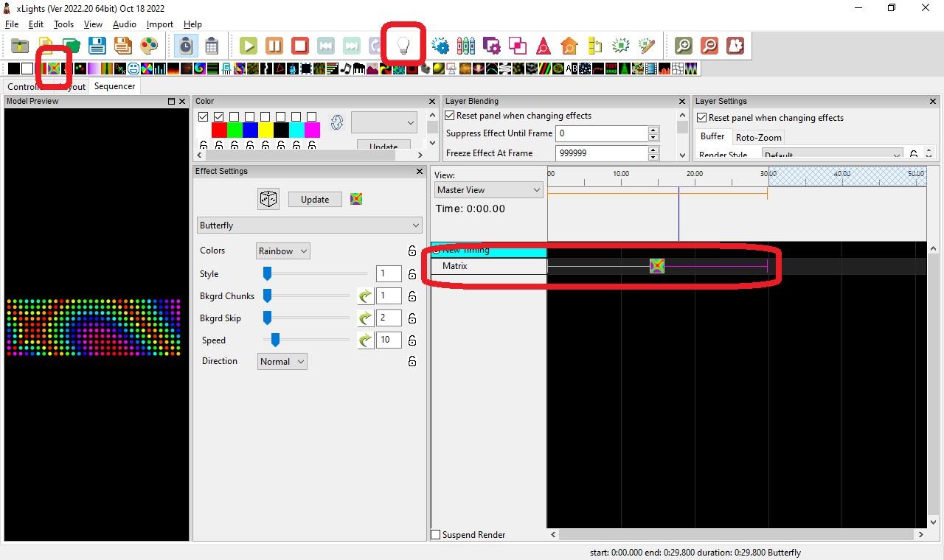Click the Bkgrd Chunks value curve arrow icon
The width and height of the screenshot is (944, 560).
tap(365, 296)
